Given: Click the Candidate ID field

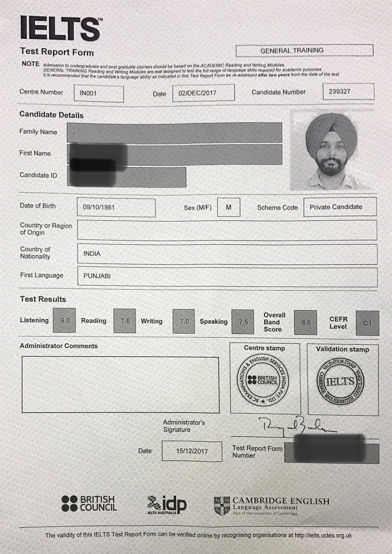Looking at the screenshot, I should [x=127, y=177].
